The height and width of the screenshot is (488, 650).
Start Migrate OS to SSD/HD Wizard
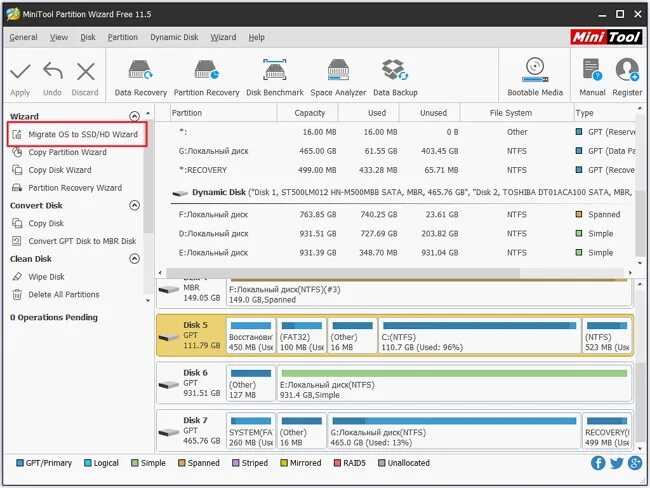[77, 134]
